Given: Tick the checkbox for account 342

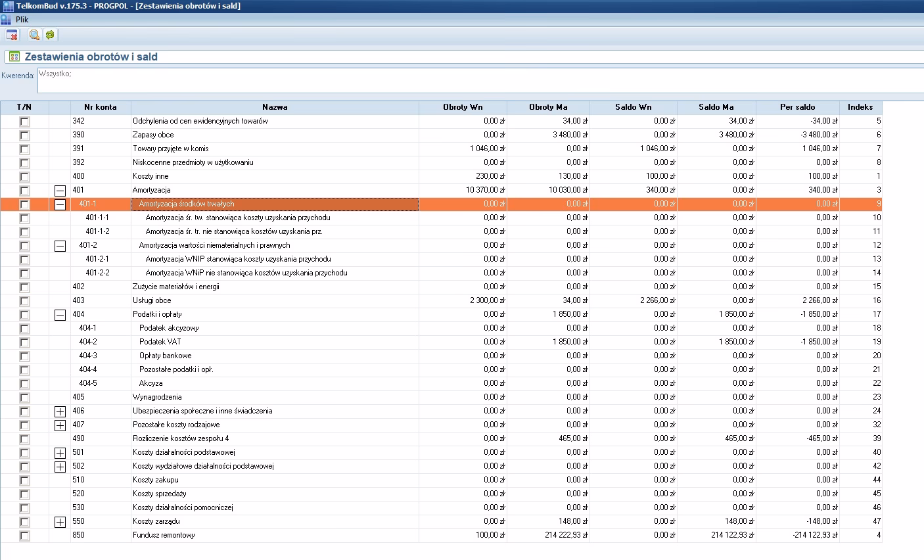Looking at the screenshot, I should pyautogui.click(x=24, y=122).
